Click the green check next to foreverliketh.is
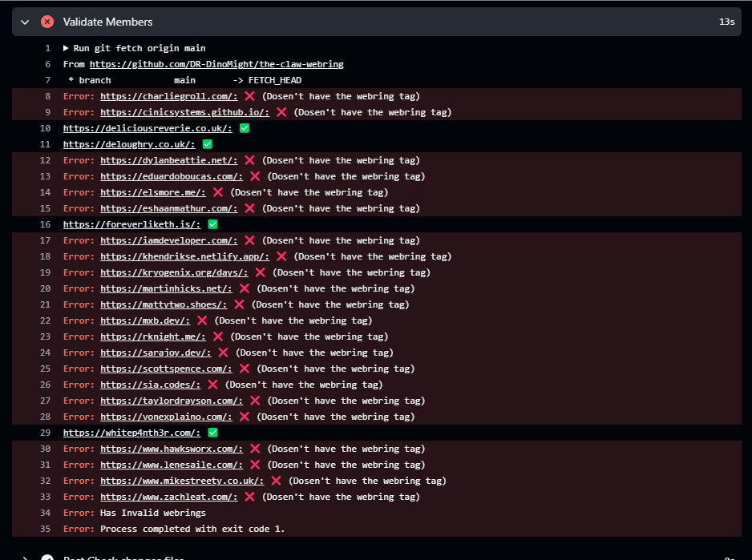752x560 pixels. 213,224
